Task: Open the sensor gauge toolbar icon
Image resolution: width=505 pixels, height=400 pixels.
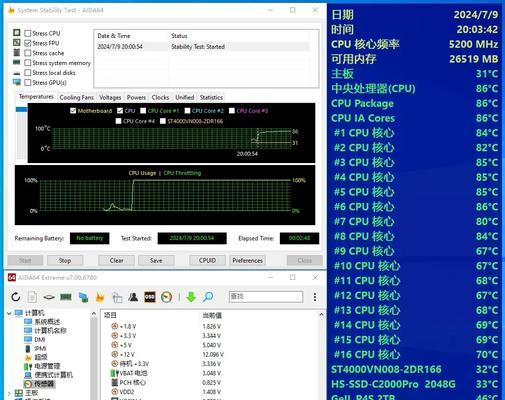Action: pyautogui.click(x=167, y=297)
